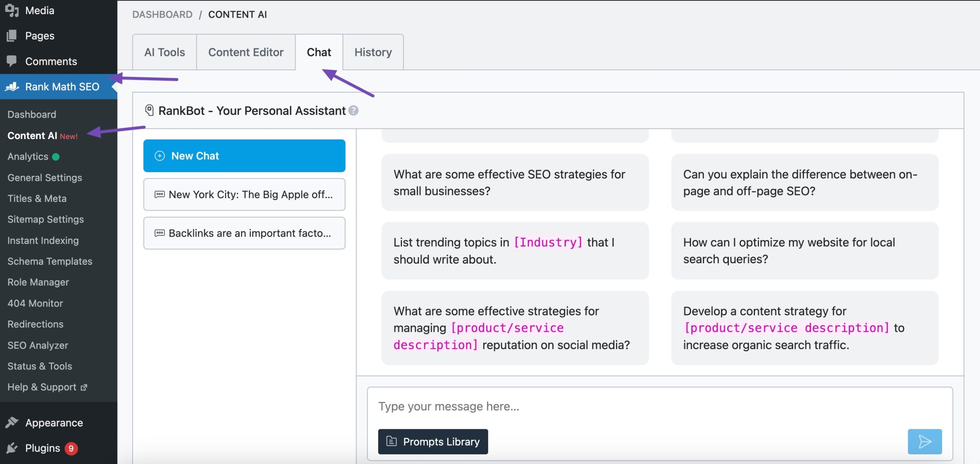The height and width of the screenshot is (464, 980).
Task: Open SEO Analyzer
Action: (x=38, y=345)
